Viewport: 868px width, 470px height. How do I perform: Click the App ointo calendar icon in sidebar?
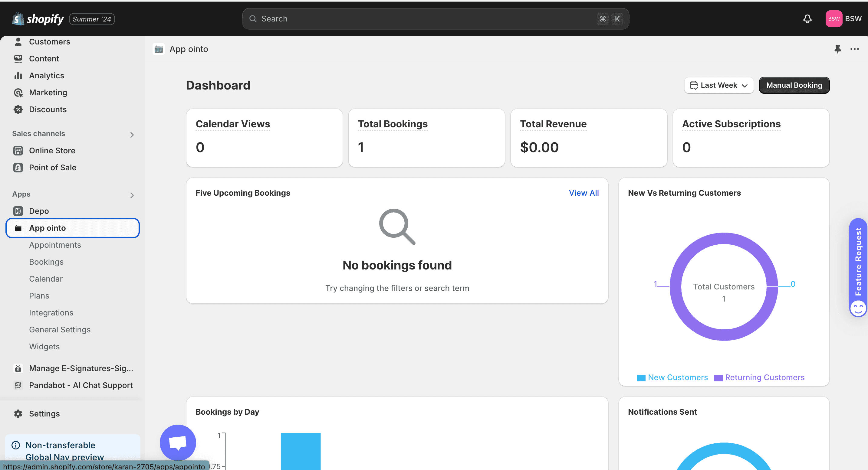pyautogui.click(x=18, y=228)
